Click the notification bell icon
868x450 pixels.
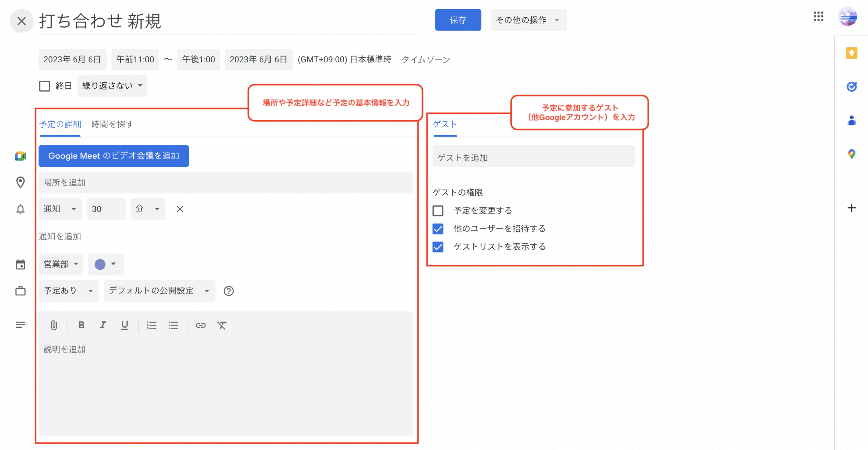coord(20,209)
